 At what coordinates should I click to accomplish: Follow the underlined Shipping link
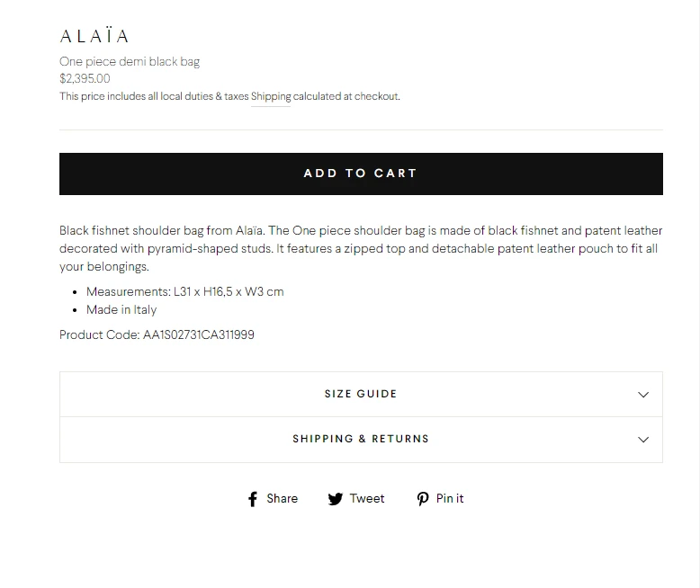click(x=271, y=96)
